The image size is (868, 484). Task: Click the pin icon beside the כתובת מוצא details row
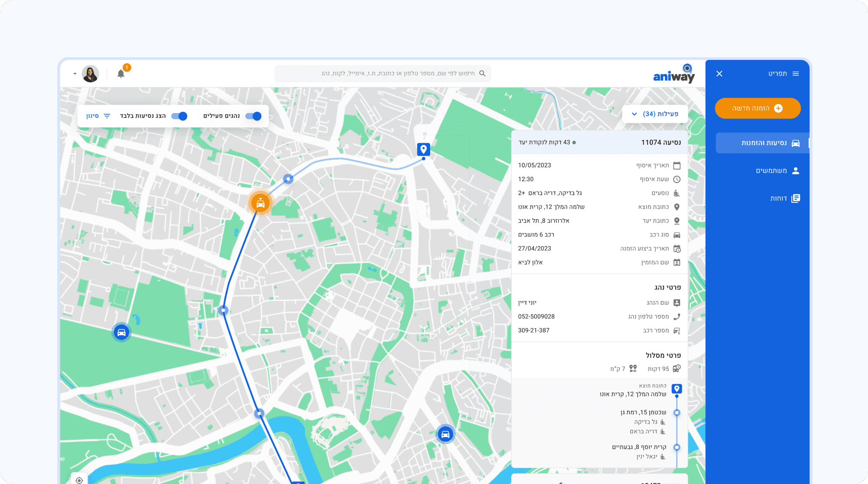coord(677,207)
